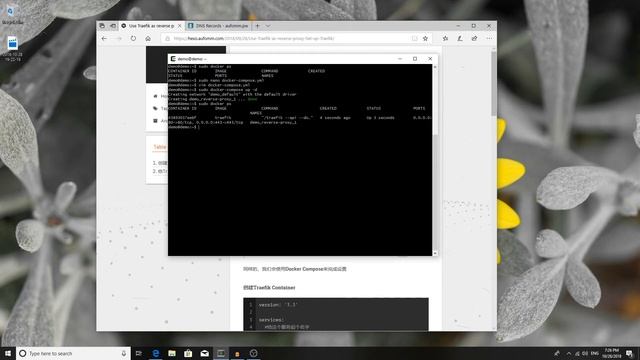Image resolution: width=640 pixels, height=360 pixels.
Task: Add notes with the Edge pen icon
Action: point(460,38)
